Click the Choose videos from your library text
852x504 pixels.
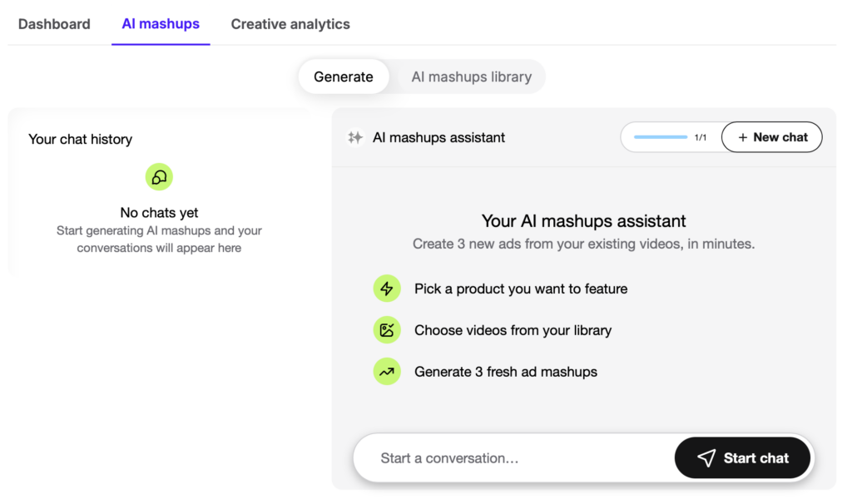(513, 330)
